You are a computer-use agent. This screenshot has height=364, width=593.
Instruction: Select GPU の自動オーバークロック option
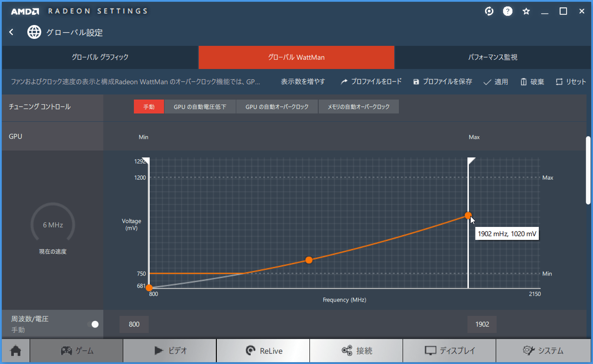[x=277, y=107]
